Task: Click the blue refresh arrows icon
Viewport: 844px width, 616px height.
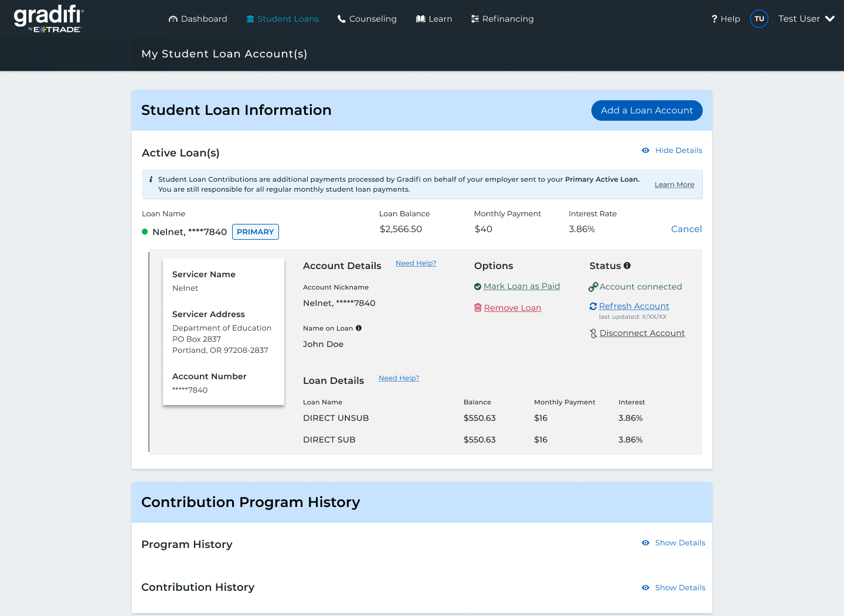Action: (593, 306)
